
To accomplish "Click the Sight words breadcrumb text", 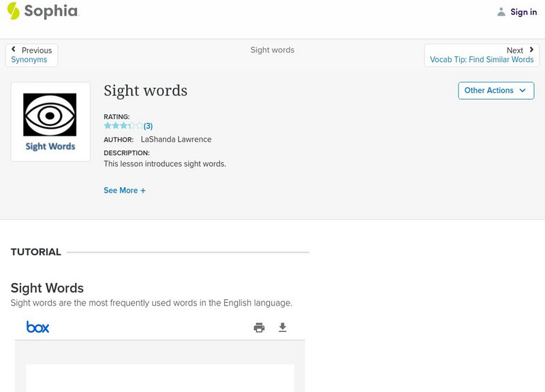I will pyautogui.click(x=272, y=50).
